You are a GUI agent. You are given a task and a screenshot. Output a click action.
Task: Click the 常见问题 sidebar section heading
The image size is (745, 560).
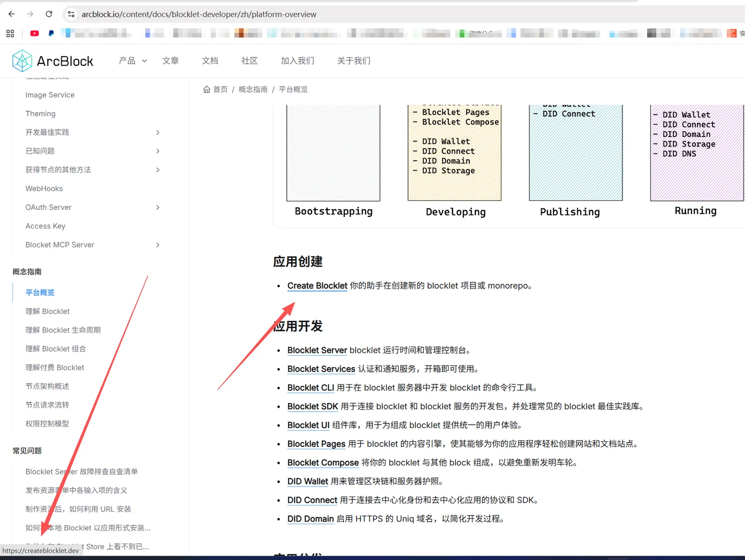[x=27, y=451]
